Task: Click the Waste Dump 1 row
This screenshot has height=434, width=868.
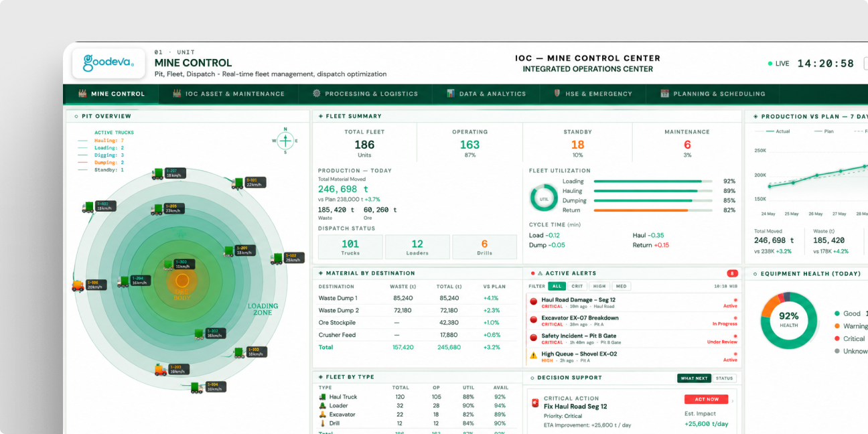Action: [x=417, y=298]
